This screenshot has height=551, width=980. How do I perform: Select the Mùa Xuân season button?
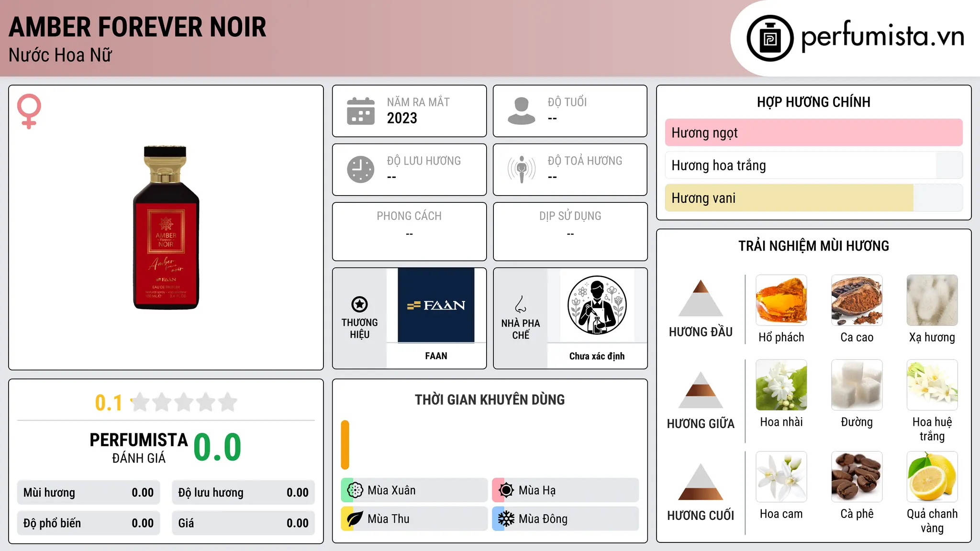(x=414, y=490)
